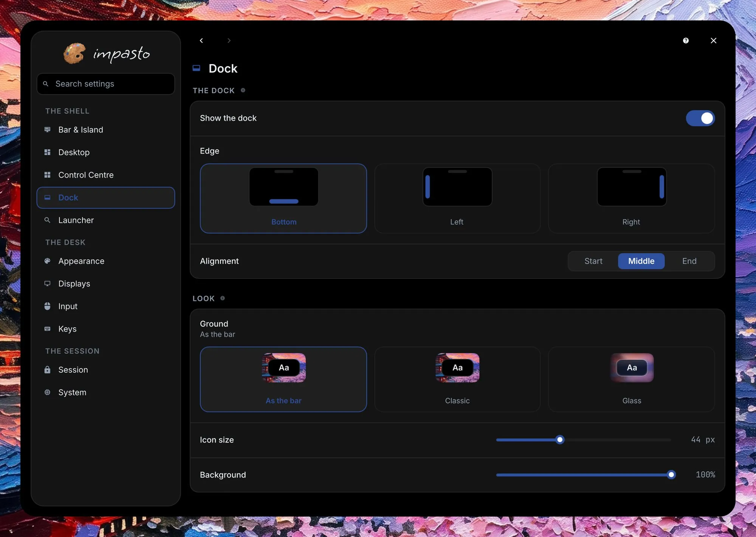
Task: Click the Displays monitor icon
Action: (x=47, y=283)
